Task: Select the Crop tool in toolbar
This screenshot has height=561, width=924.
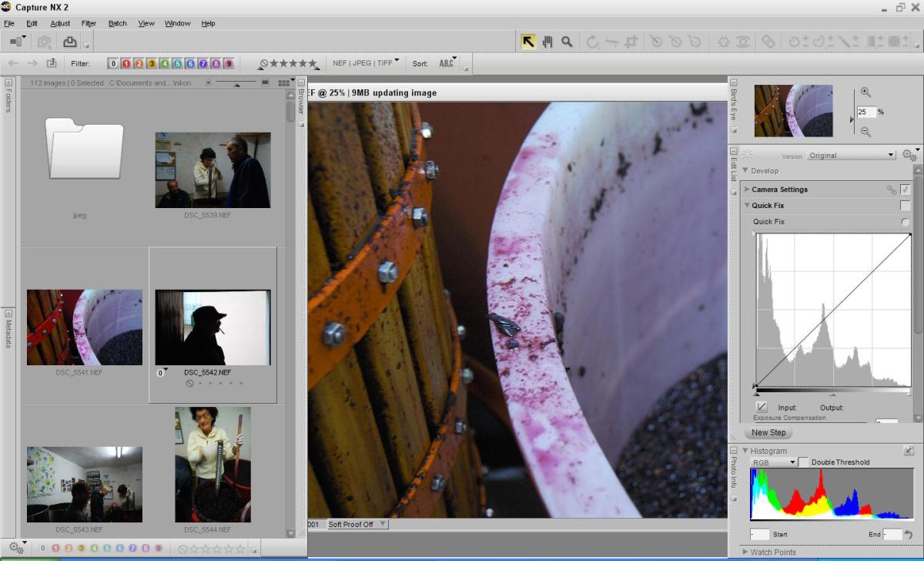Action: [631, 42]
